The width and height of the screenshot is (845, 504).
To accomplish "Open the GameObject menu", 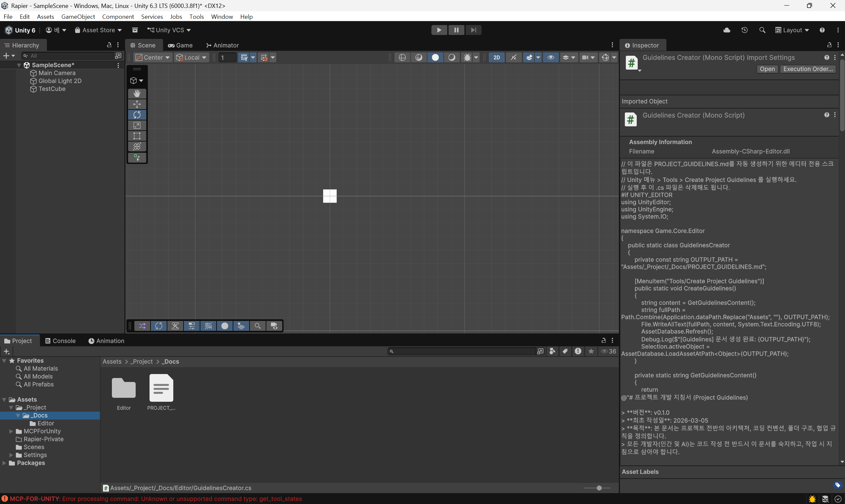I will [x=78, y=16].
